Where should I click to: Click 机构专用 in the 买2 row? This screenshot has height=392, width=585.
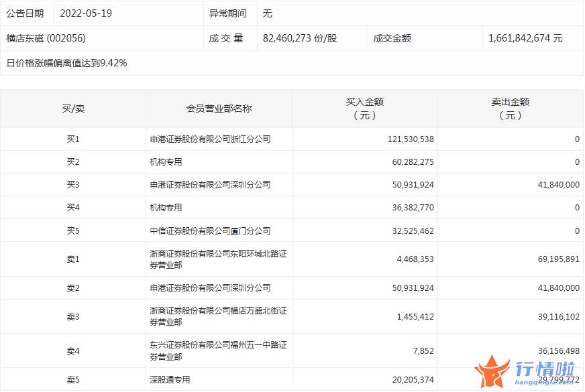coord(166,161)
